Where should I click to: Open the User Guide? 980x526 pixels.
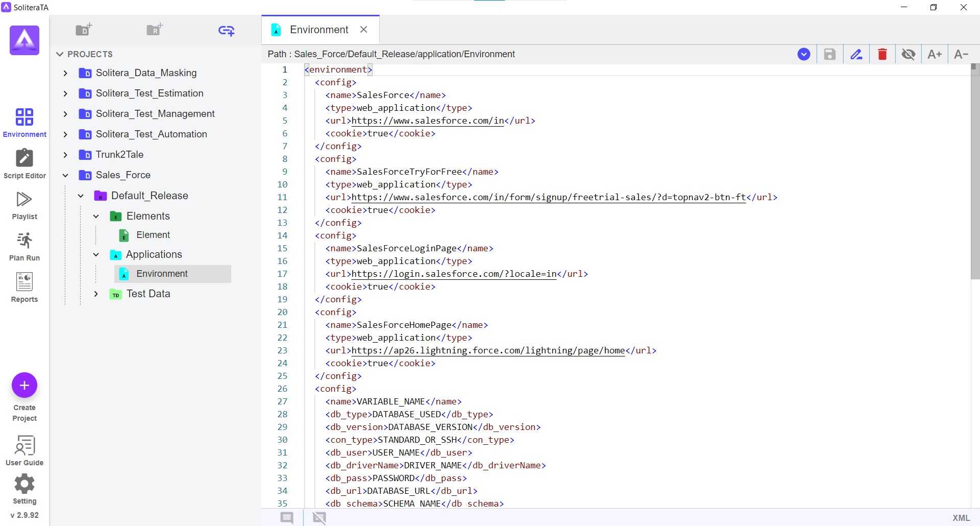coord(24,450)
